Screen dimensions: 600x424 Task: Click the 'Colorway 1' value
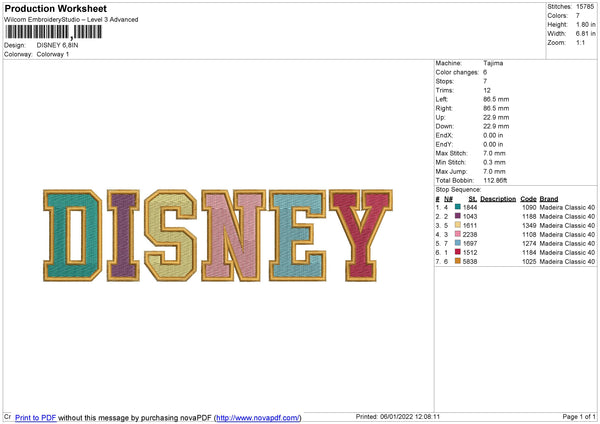pos(53,54)
